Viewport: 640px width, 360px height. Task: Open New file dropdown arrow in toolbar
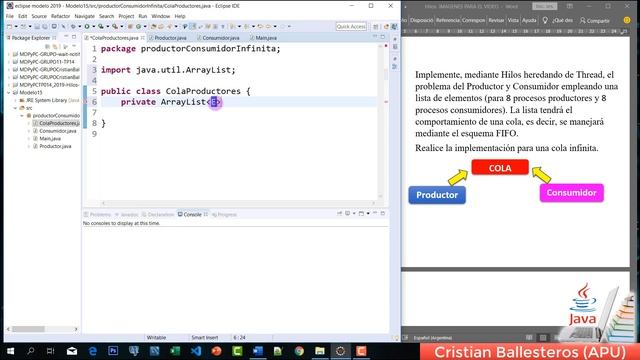tap(16, 27)
